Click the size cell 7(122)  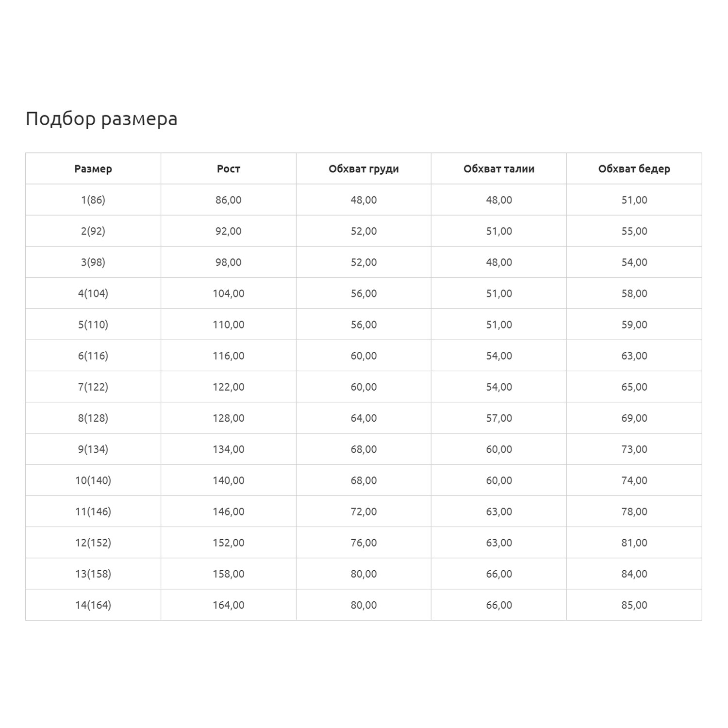[x=93, y=387]
